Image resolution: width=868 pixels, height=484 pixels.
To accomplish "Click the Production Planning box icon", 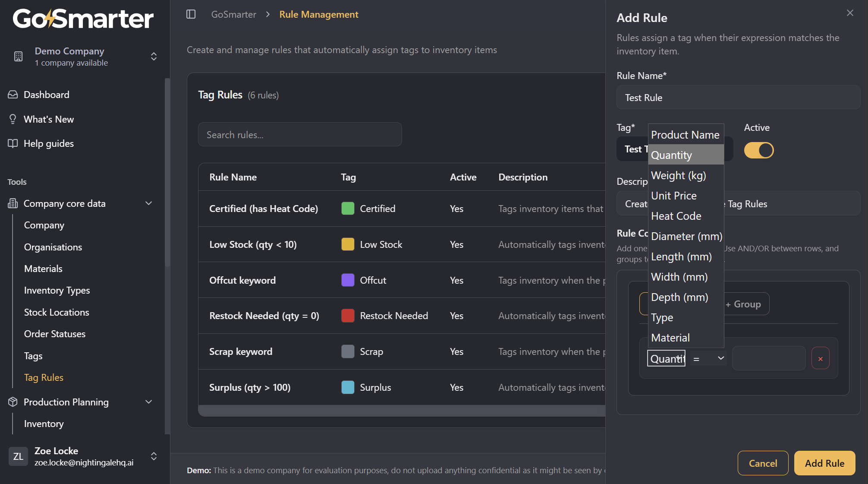I will pyautogui.click(x=13, y=402).
